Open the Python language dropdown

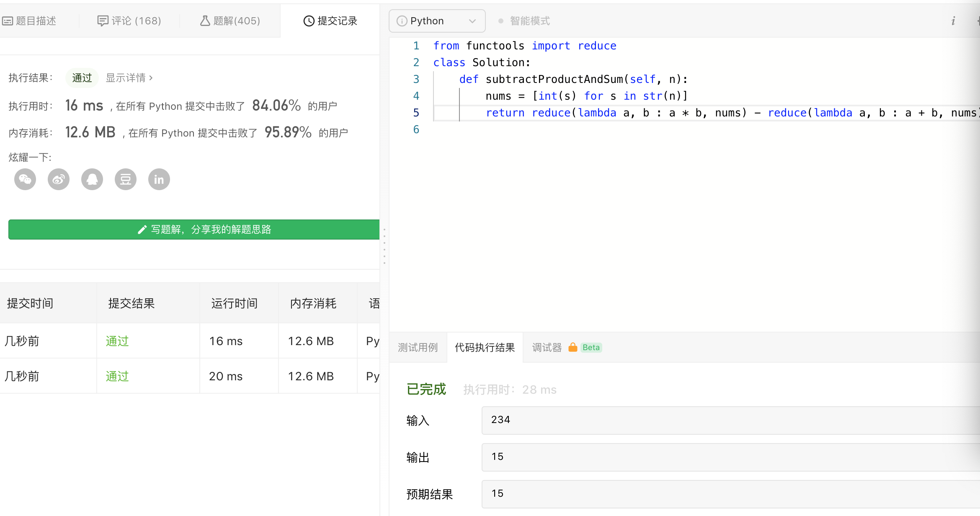pos(437,21)
